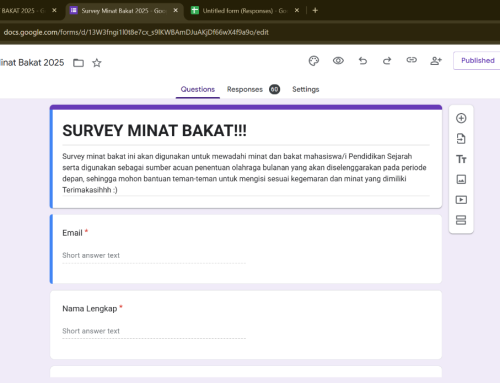Close the Survey Minat Bakat 2025 browser tab
Image resolution: width=500 pixels, height=383 pixels.
coord(176,10)
